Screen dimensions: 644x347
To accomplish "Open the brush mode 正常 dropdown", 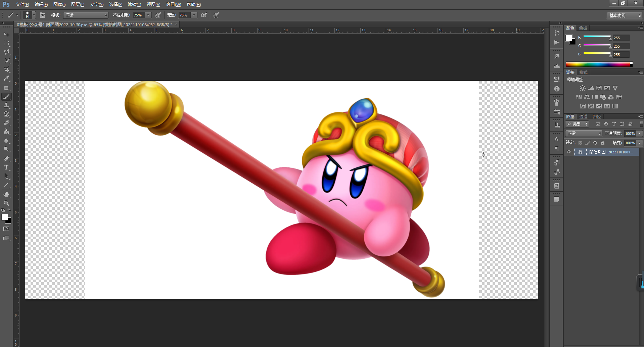I will pyautogui.click(x=86, y=15).
